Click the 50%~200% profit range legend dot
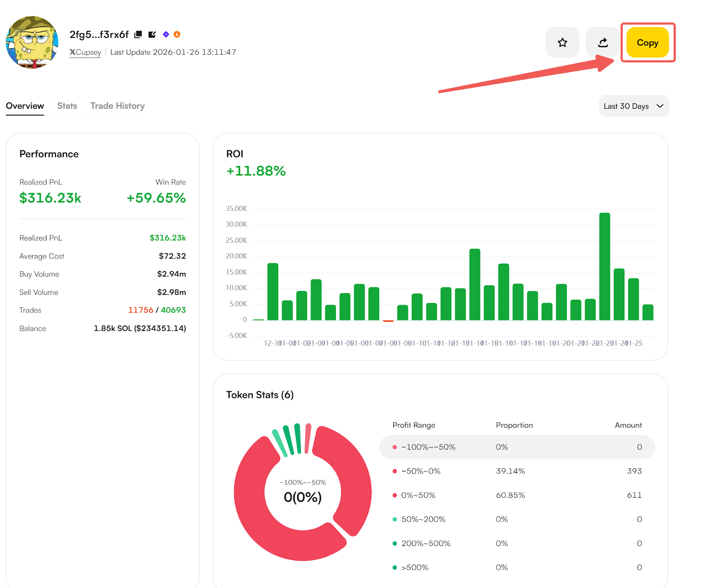The image size is (707, 588). coord(395,519)
